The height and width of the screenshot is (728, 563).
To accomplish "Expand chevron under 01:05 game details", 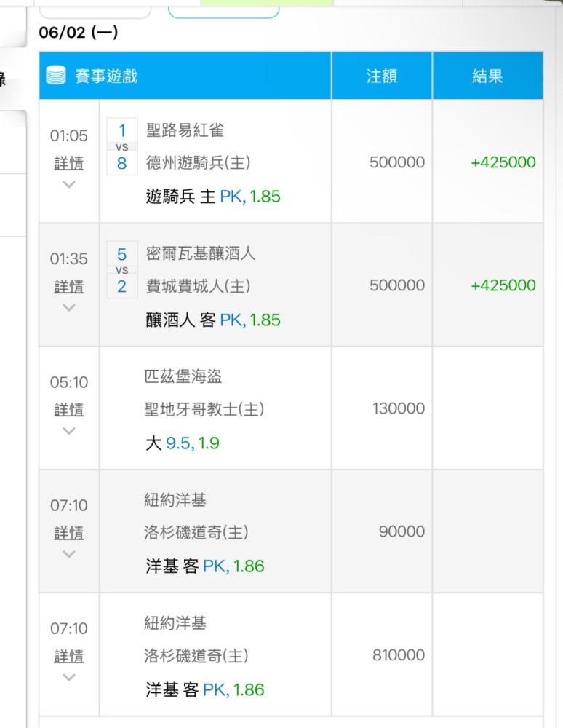I will tap(68, 185).
